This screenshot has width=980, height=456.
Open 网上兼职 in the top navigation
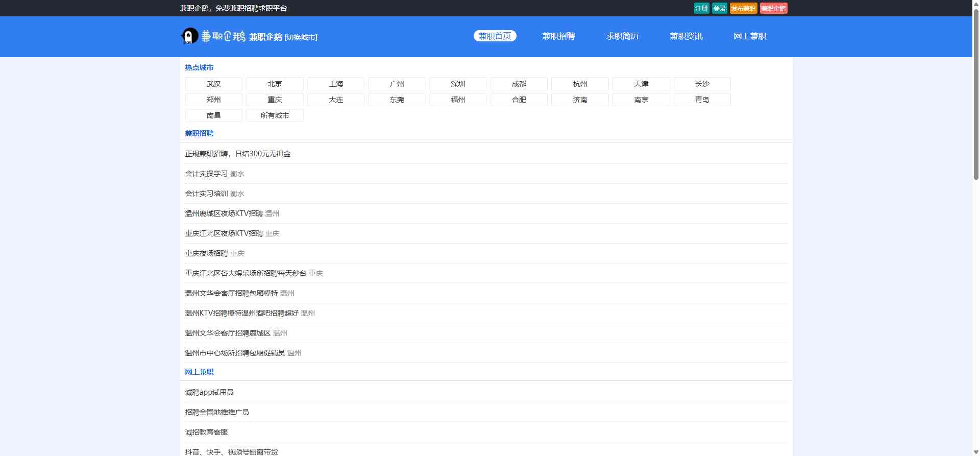pyautogui.click(x=750, y=36)
